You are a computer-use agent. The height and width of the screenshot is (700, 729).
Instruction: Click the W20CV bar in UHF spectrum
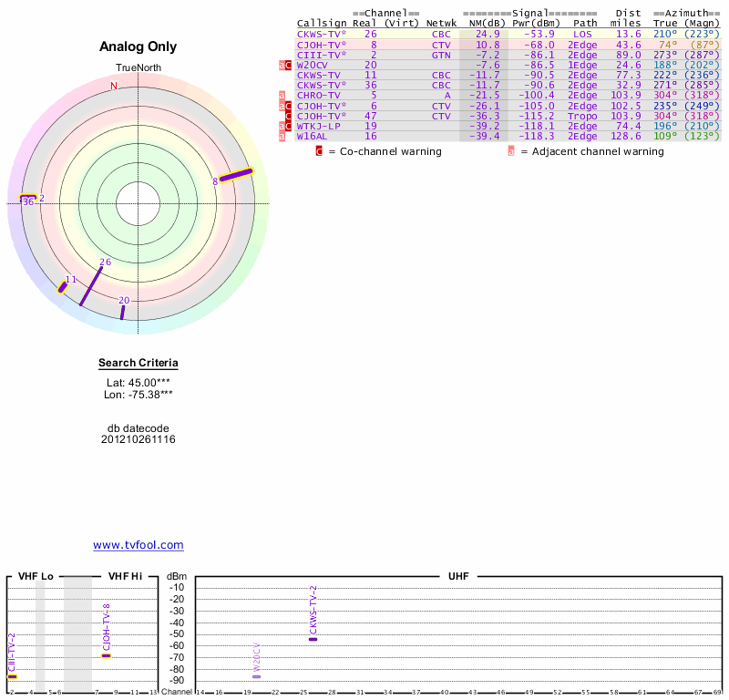coord(256,676)
